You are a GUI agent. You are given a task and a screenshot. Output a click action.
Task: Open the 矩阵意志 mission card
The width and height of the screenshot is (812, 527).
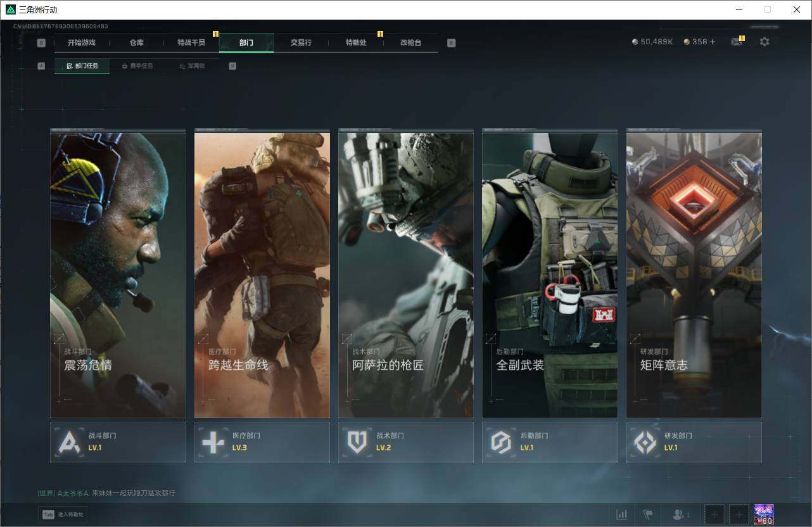[x=694, y=274]
